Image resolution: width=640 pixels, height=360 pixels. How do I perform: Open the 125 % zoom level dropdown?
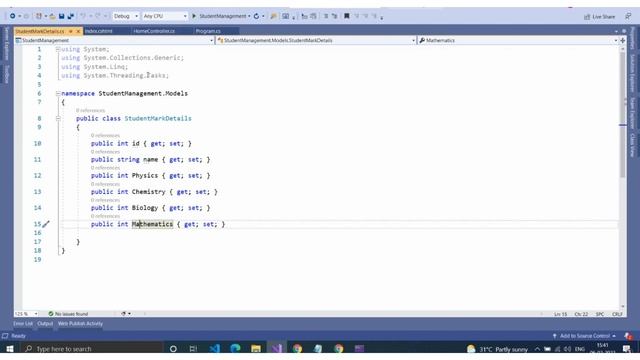pyautogui.click(x=27, y=314)
